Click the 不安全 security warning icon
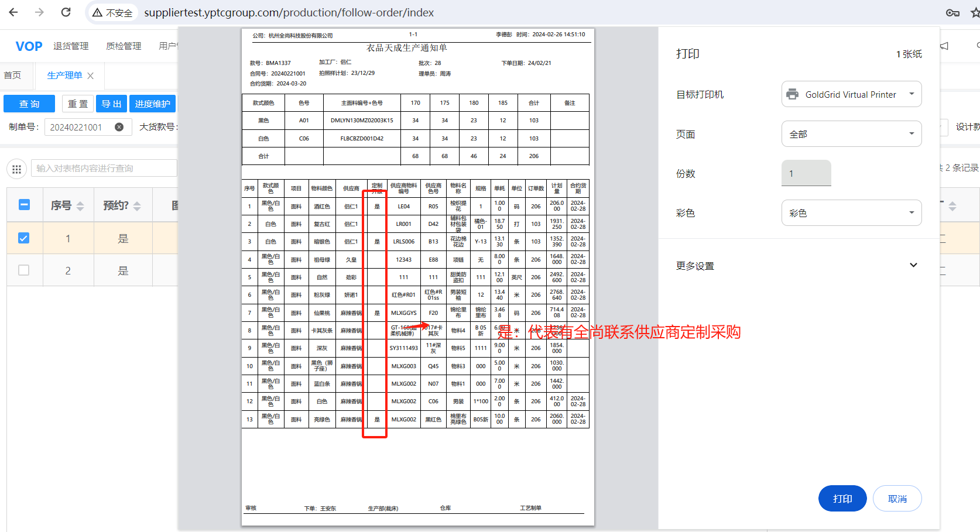The image size is (980, 532). coord(98,13)
